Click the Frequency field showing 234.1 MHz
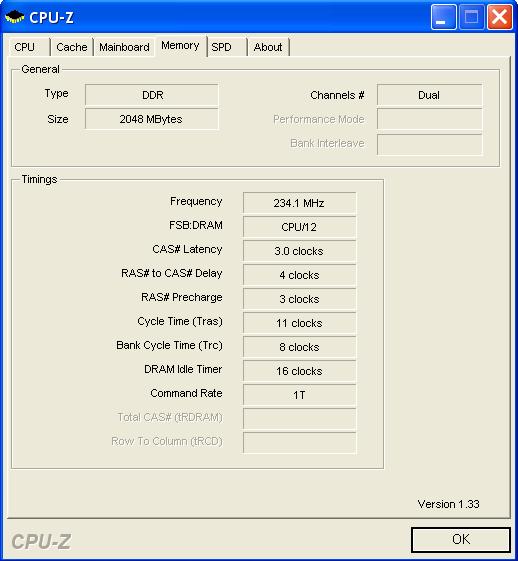 click(x=299, y=203)
